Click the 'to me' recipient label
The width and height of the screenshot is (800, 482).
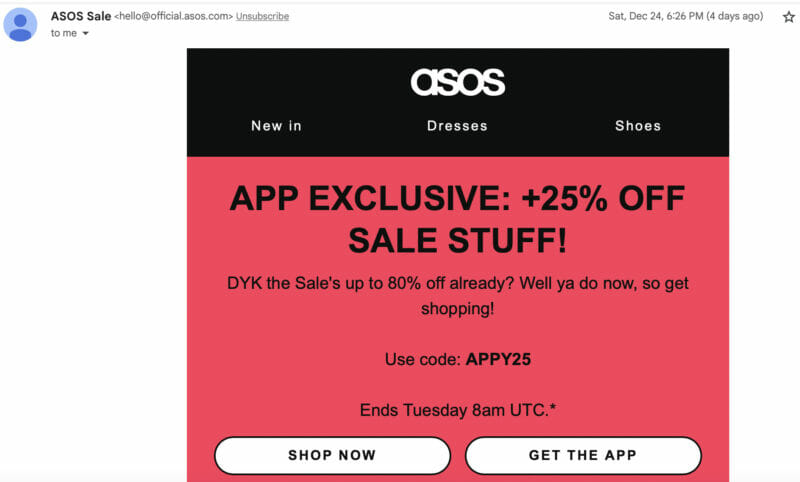click(63, 33)
